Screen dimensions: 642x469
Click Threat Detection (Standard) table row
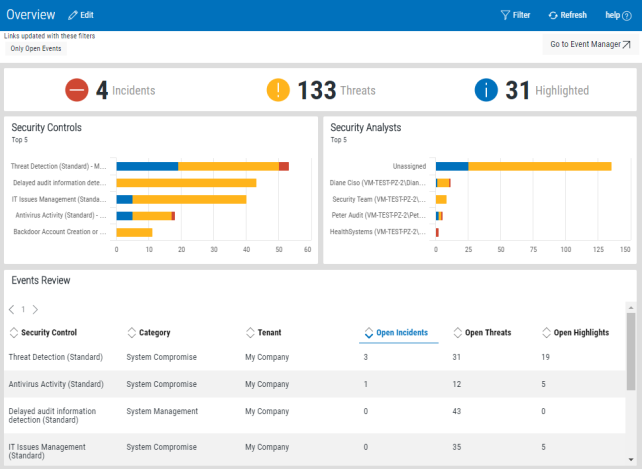point(56,357)
